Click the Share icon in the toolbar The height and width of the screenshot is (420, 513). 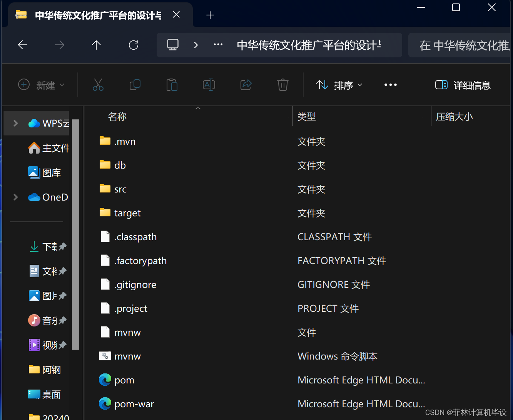[246, 85]
